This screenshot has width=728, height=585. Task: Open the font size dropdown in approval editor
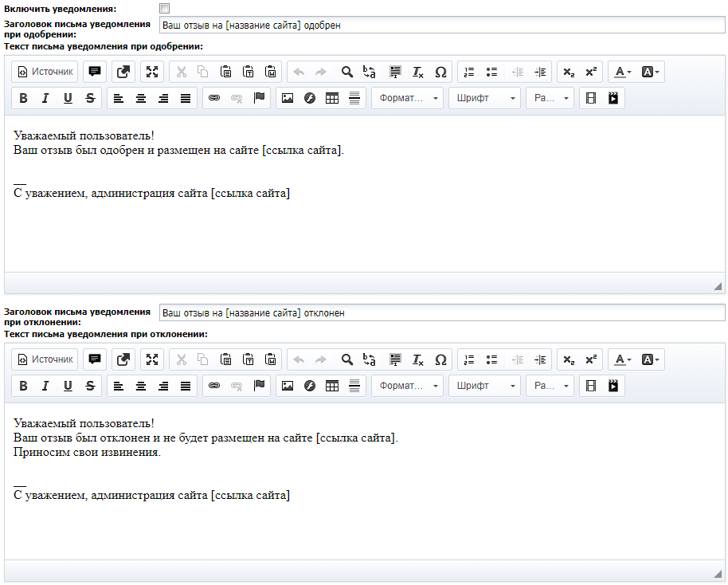click(550, 98)
